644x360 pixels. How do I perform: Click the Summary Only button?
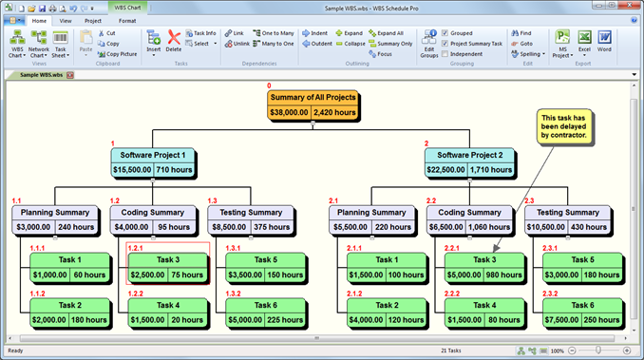coord(391,44)
